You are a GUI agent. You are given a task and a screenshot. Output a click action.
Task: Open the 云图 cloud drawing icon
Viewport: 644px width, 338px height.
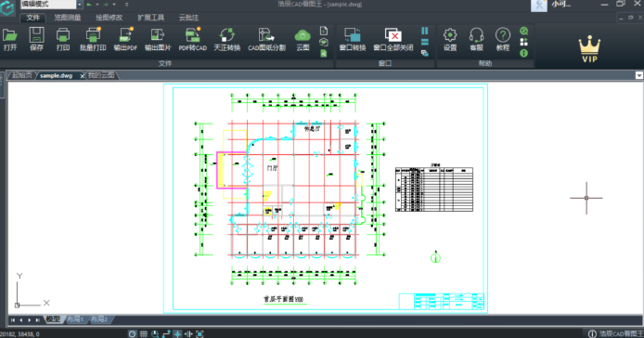point(303,39)
